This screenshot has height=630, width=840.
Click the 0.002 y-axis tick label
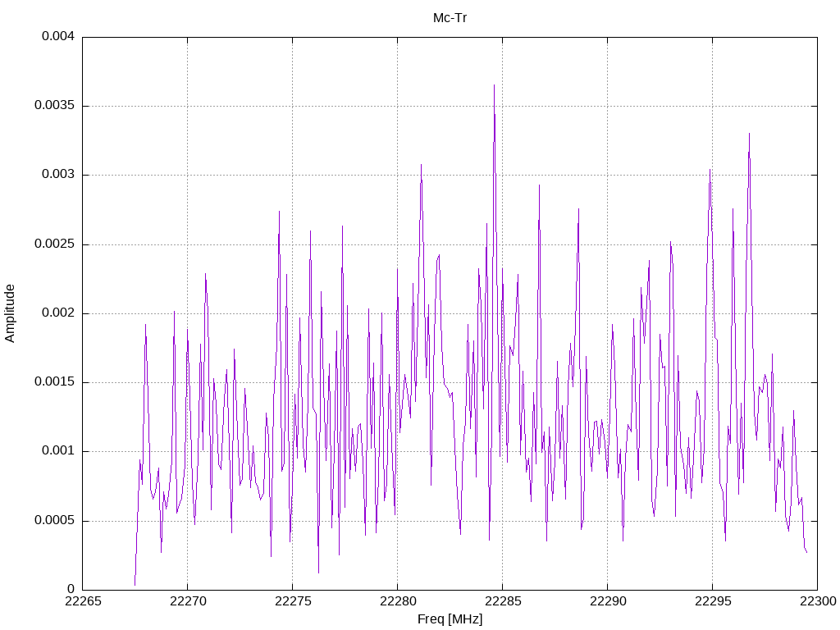tap(58, 313)
